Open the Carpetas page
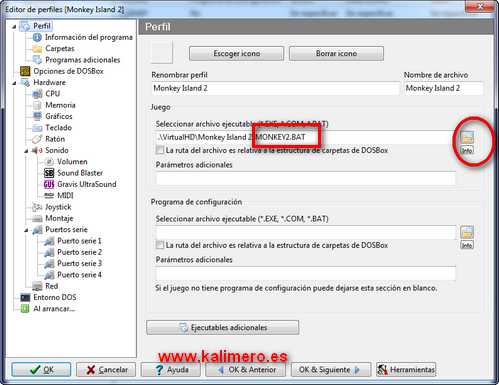Viewport: 499px width, 385px height. (60, 49)
